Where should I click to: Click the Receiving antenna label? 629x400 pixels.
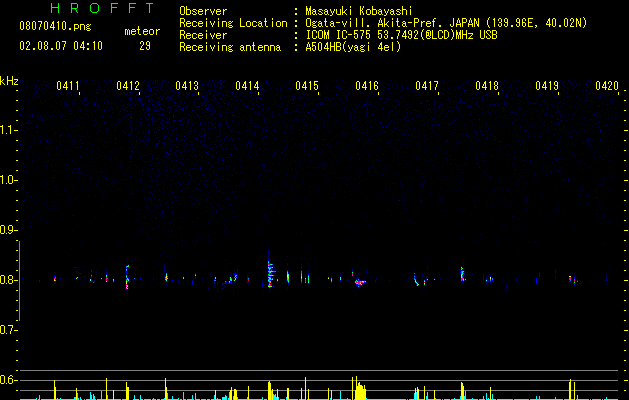tap(230, 47)
